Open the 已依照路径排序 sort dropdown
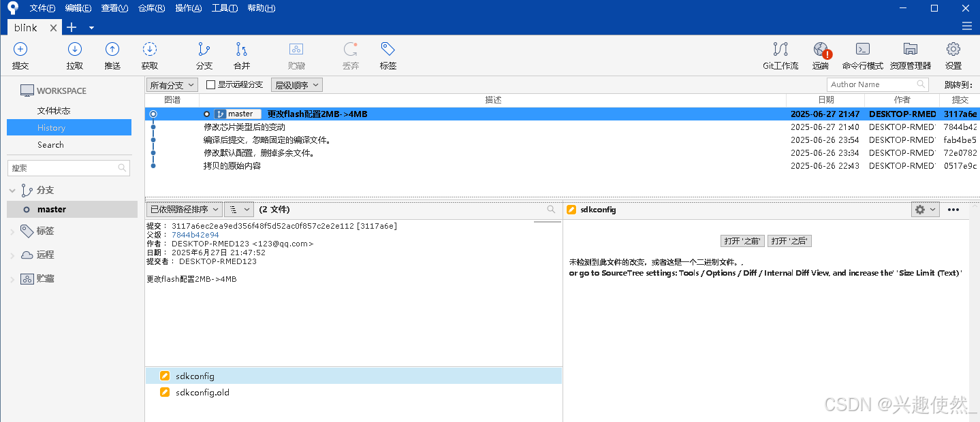The width and height of the screenshot is (980, 422). 184,210
